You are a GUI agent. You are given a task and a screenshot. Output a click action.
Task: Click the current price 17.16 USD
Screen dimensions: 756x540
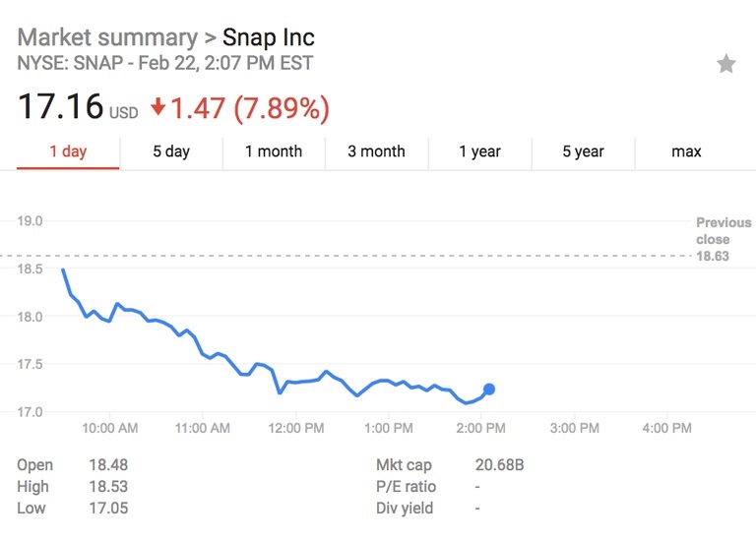tap(61, 107)
